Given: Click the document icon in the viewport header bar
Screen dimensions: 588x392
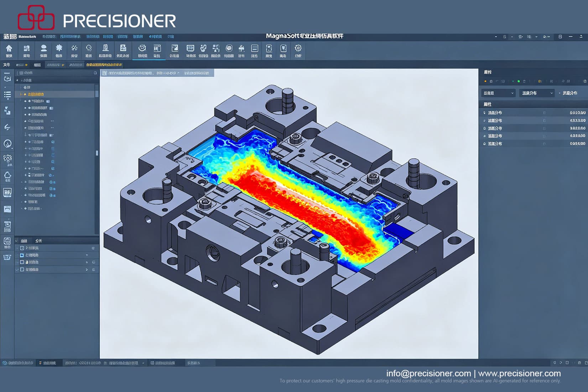Looking at the screenshot, I should pyautogui.click(x=105, y=73).
